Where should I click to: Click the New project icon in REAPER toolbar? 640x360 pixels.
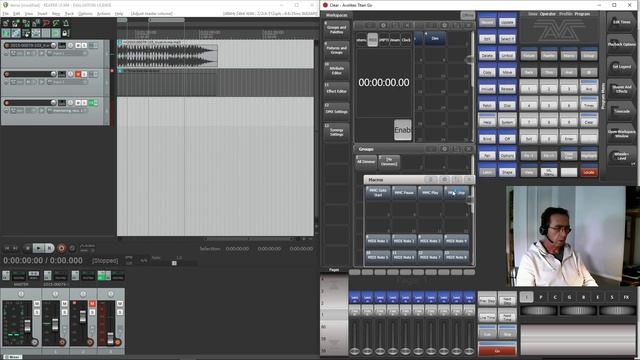coord(6,23)
